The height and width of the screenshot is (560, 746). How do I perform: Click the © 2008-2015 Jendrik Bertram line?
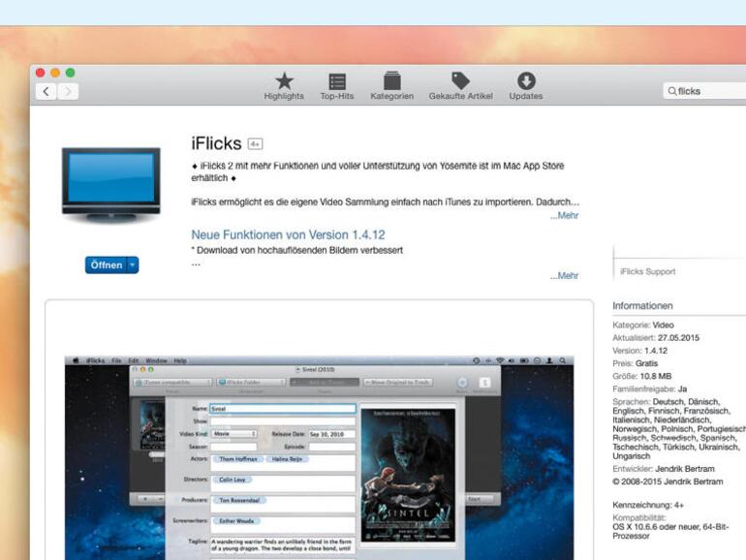point(668,482)
